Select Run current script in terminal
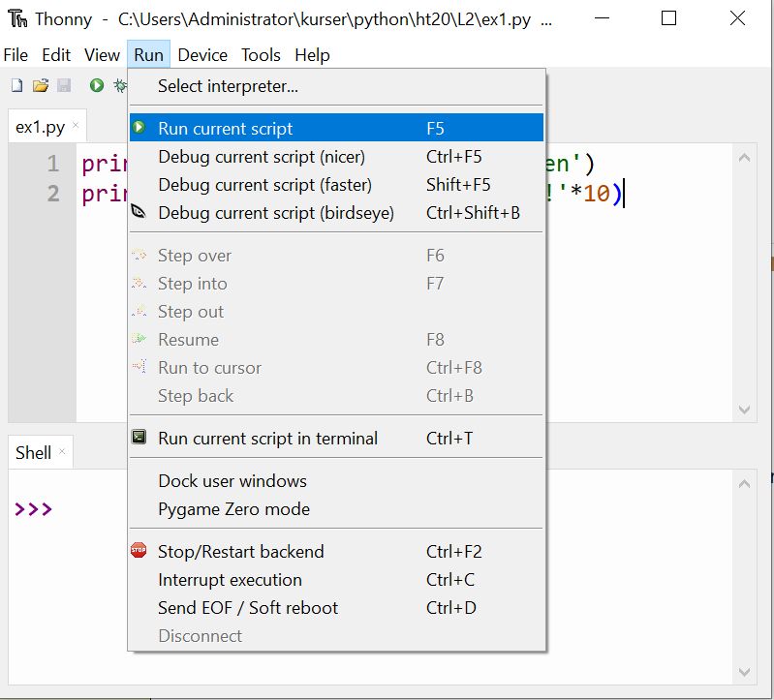The height and width of the screenshot is (700, 774). point(336,438)
